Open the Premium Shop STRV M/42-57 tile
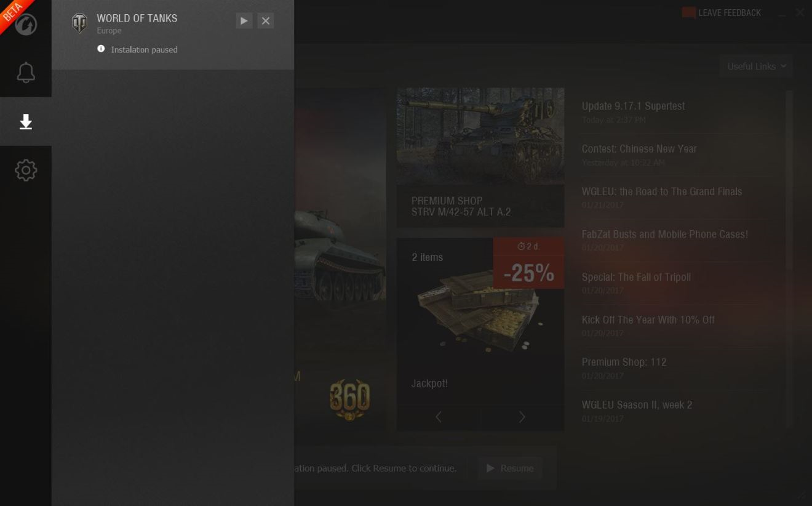The height and width of the screenshot is (506, 812). [480, 158]
